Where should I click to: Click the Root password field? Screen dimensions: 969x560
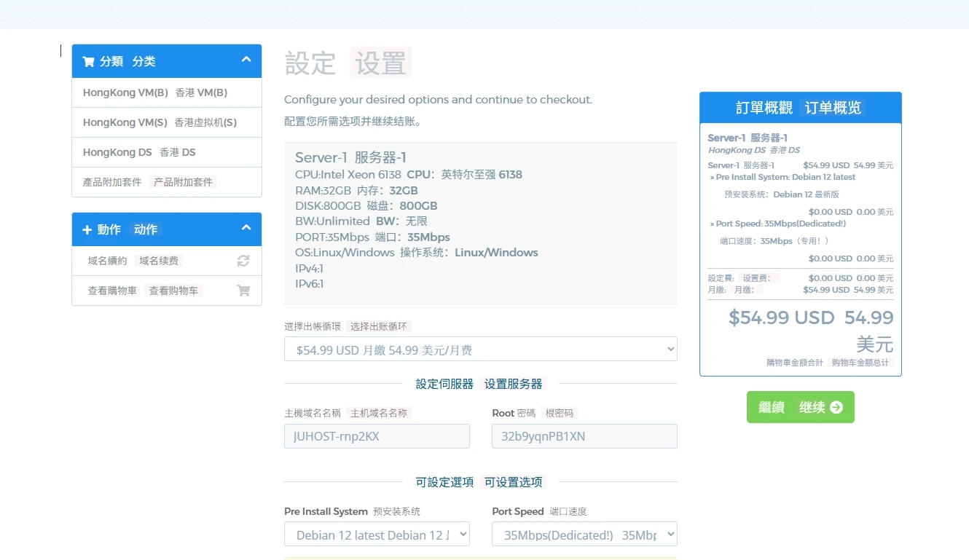click(x=584, y=436)
